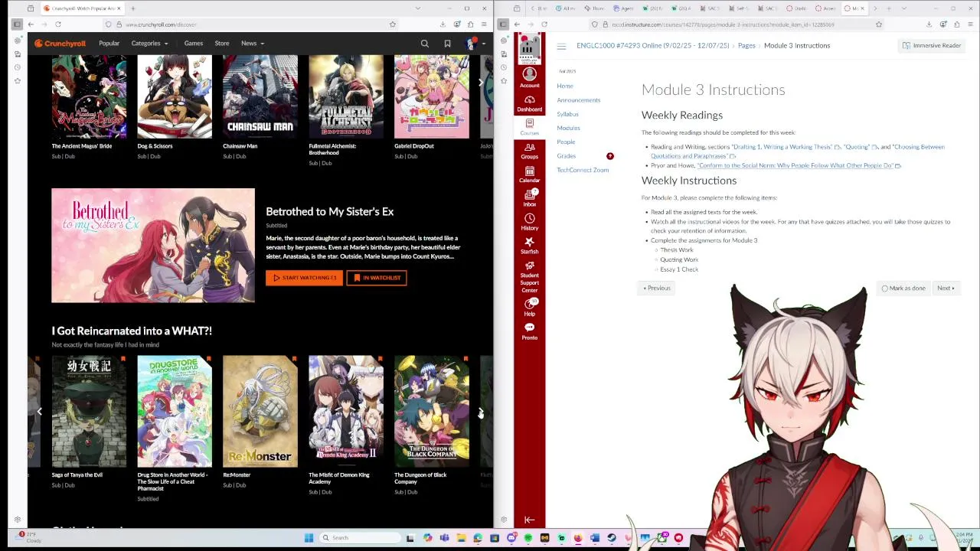Open the course People page
Viewport: 980px width, 551px height.
tap(566, 142)
